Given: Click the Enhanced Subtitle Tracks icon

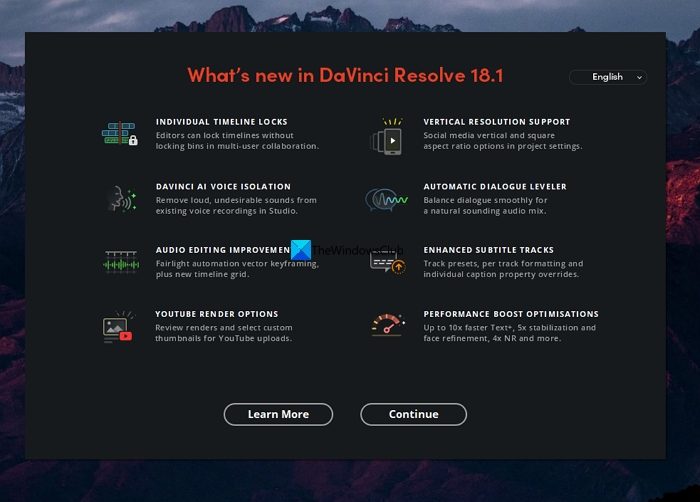Looking at the screenshot, I should tap(388, 263).
